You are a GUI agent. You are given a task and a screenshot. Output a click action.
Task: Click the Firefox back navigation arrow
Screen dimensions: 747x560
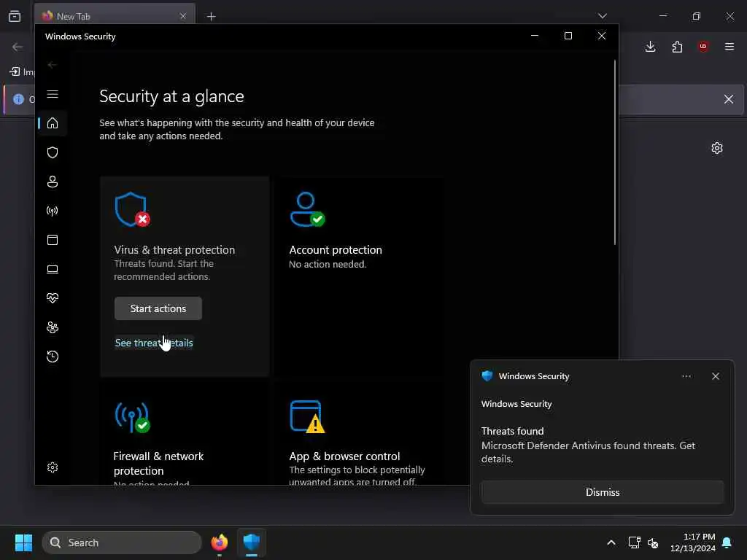pyautogui.click(x=18, y=47)
